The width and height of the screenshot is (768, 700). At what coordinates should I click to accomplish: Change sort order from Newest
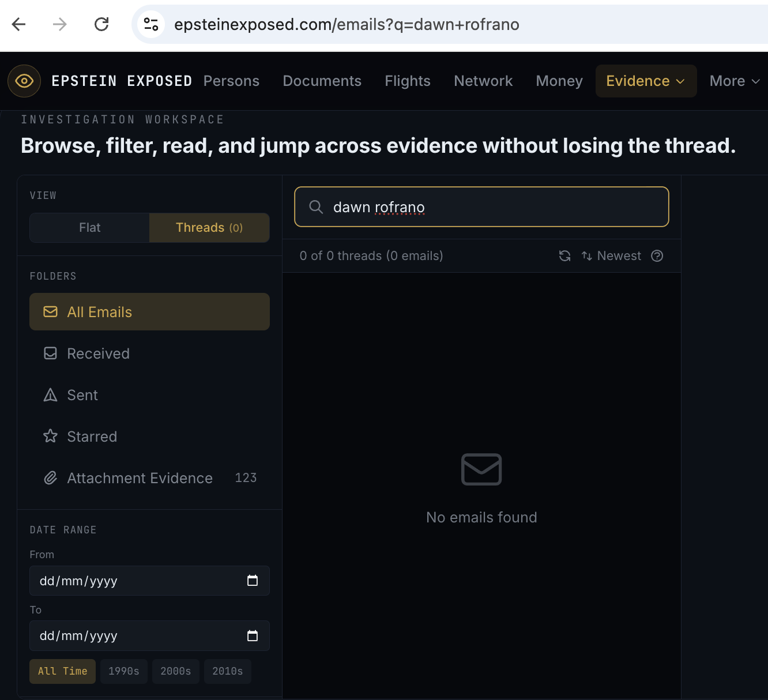coord(611,256)
